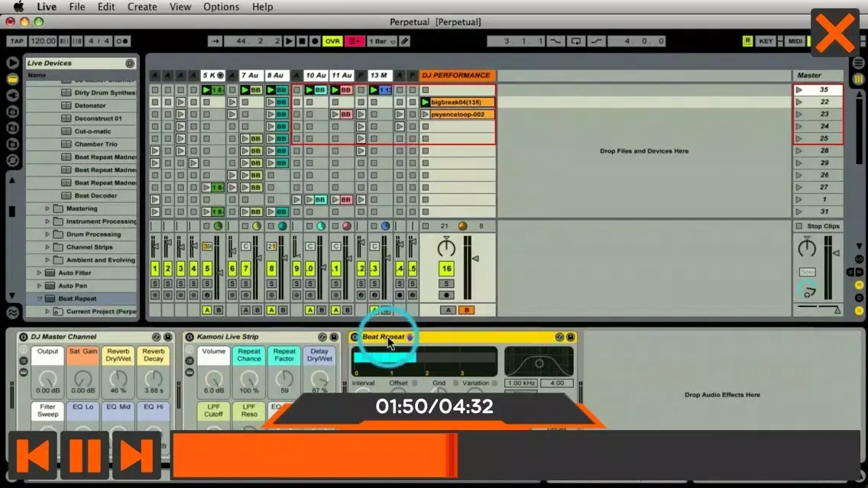
Task: Show the Live Device Browser icon
Action: coord(12,79)
